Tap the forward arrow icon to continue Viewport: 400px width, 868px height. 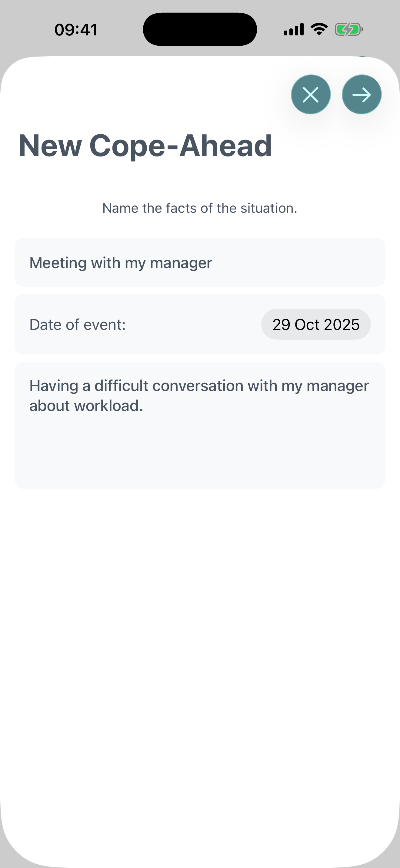[x=361, y=94]
